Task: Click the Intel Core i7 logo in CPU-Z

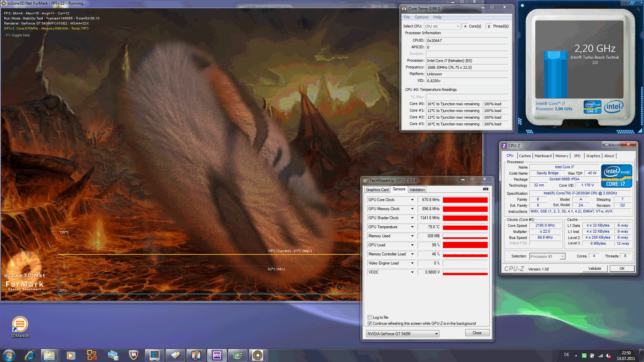Action: [616, 176]
